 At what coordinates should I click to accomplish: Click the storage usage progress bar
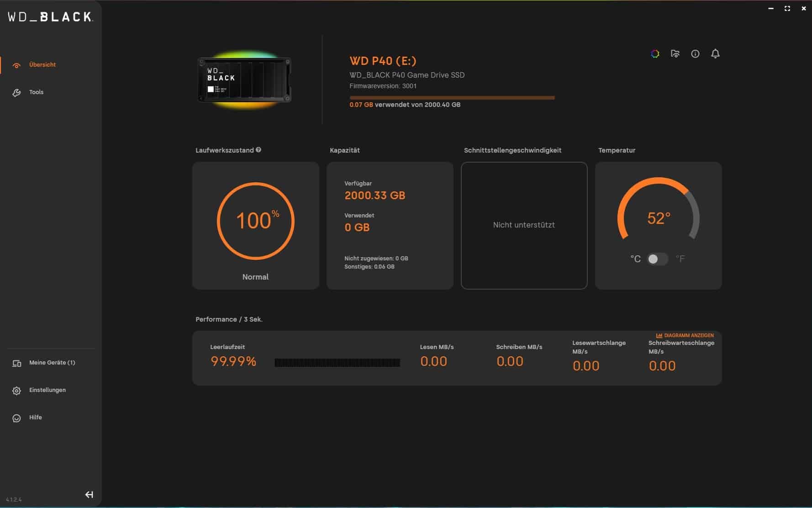452,98
